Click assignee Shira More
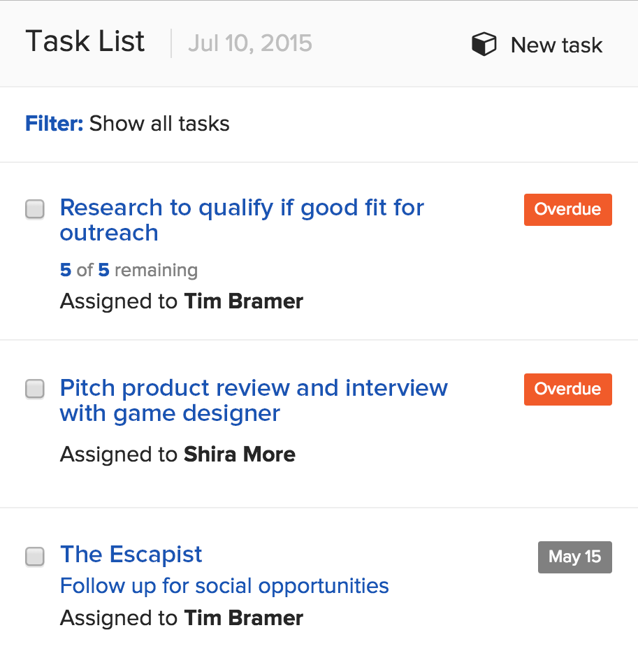The width and height of the screenshot is (638, 672). tap(239, 454)
